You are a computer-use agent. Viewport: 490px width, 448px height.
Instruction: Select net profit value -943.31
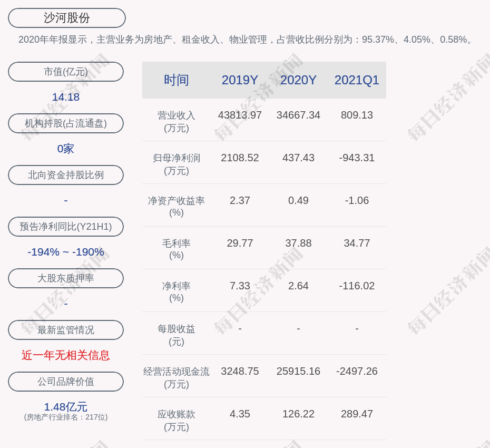pos(357,158)
